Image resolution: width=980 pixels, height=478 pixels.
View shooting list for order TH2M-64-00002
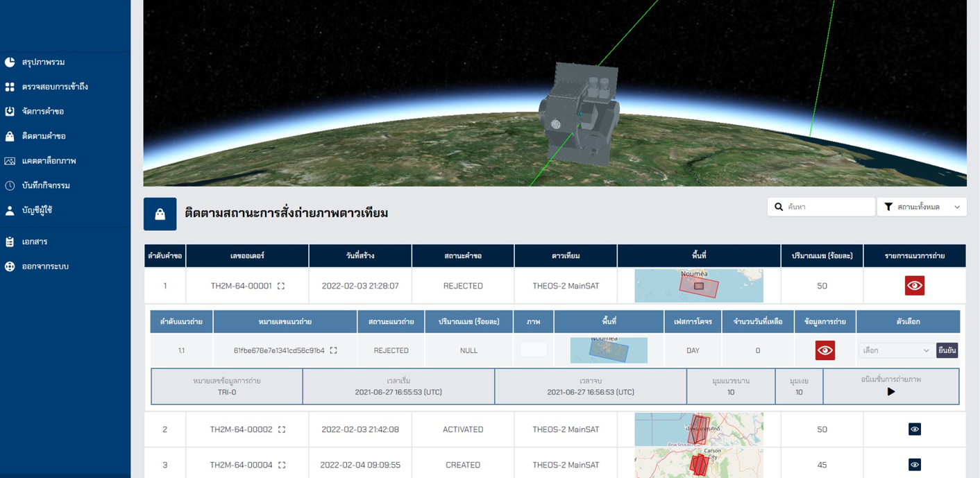[913, 429]
